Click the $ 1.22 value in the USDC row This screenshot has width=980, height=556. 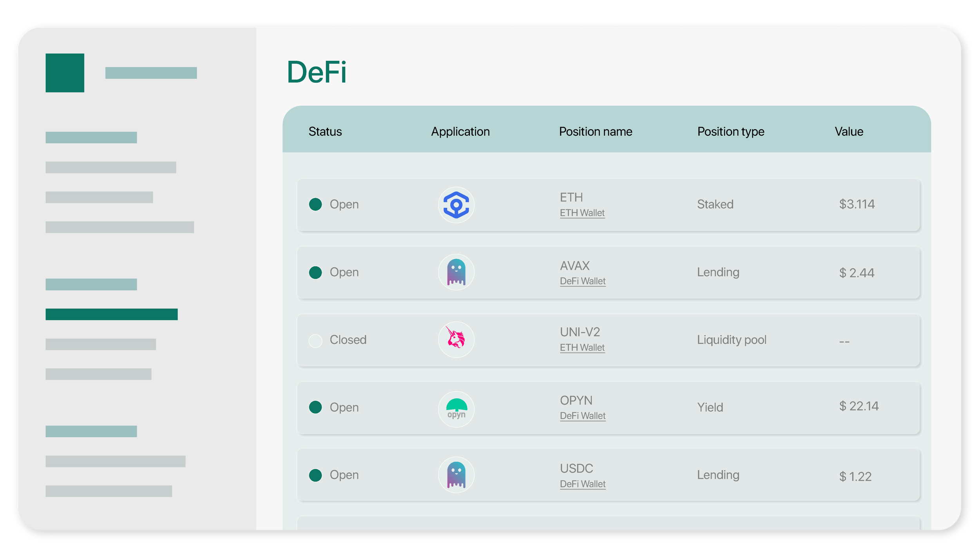[x=855, y=477]
